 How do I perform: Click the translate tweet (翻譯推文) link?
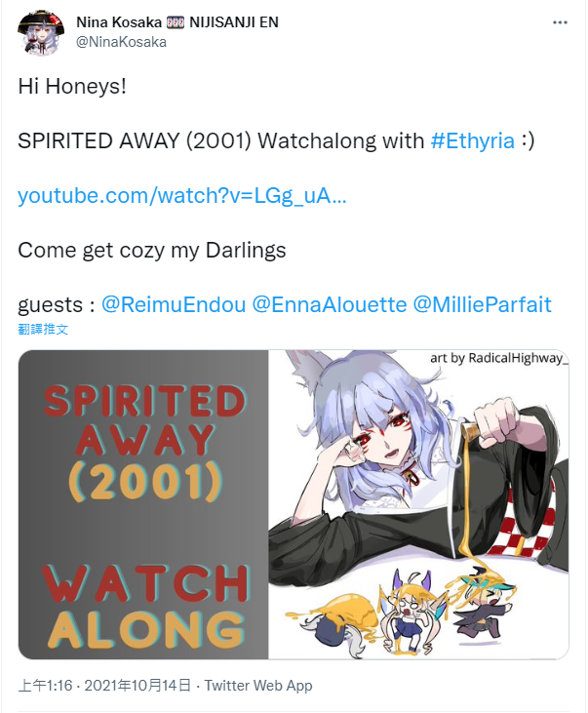click(x=43, y=330)
